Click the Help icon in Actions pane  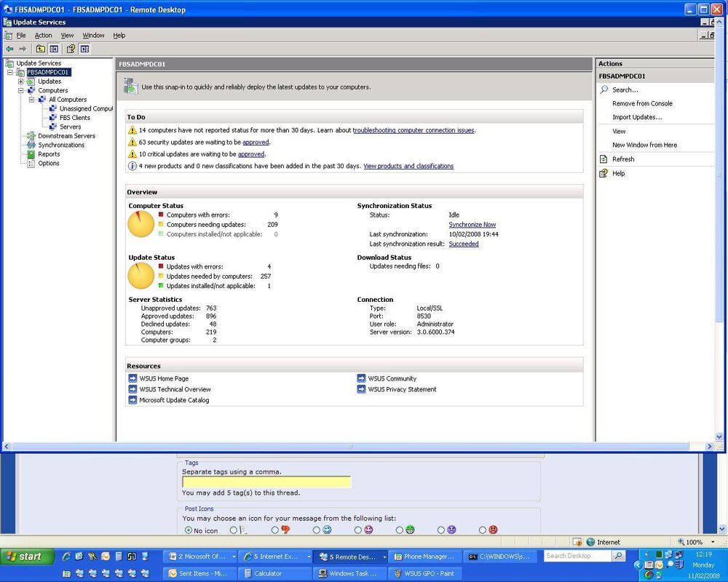604,173
